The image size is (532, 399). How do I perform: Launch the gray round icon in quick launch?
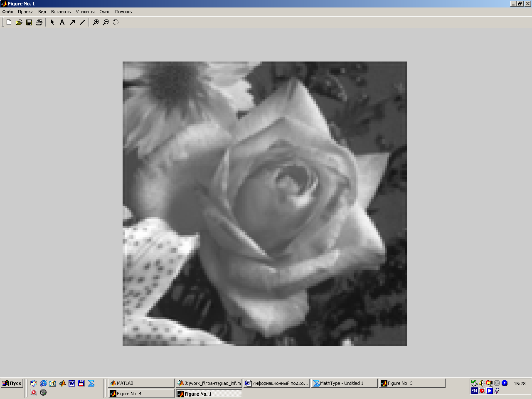tap(43, 392)
